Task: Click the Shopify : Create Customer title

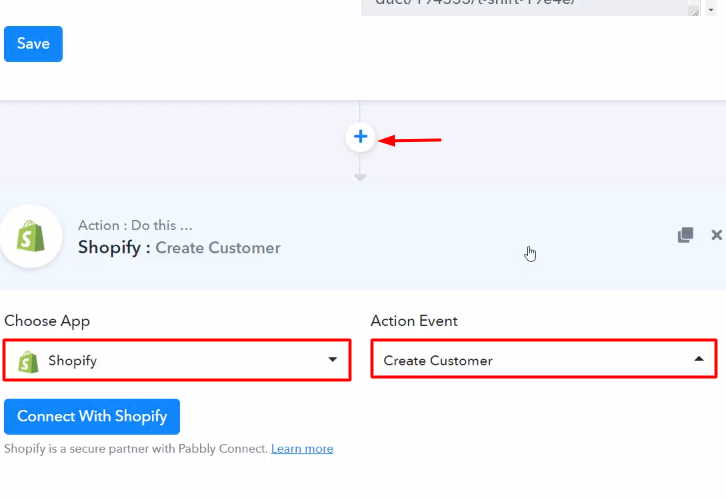Action: [x=179, y=248]
